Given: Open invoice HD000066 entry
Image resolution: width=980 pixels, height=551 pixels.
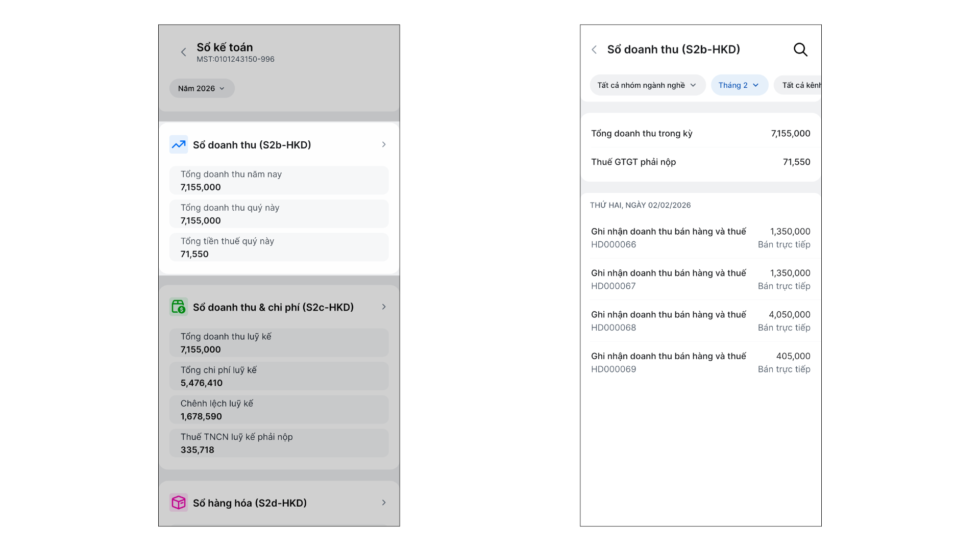Looking at the screenshot, I should coord(700,238).
